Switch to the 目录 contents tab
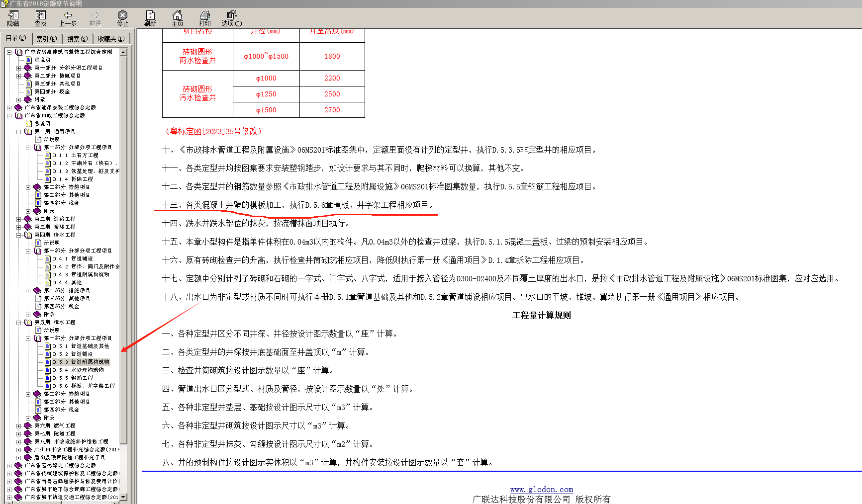The width and height of the screenshot is (862, 504). click(16, 38)
